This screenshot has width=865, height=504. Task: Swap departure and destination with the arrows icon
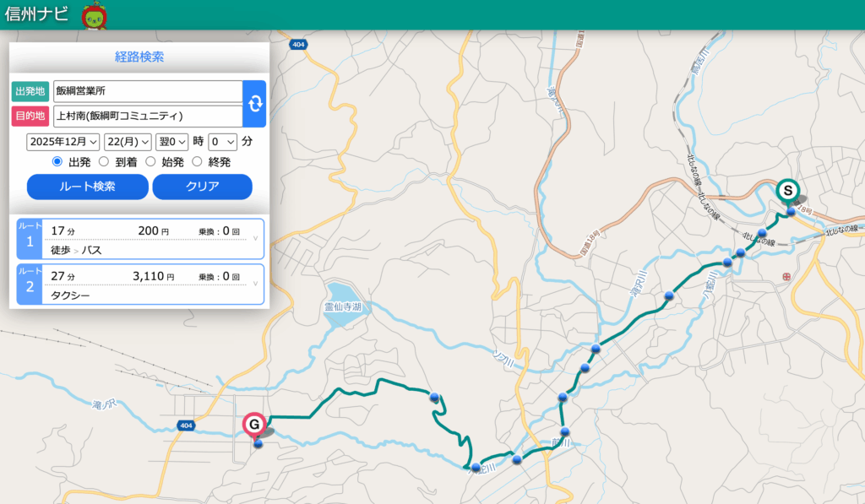(254, 103)
